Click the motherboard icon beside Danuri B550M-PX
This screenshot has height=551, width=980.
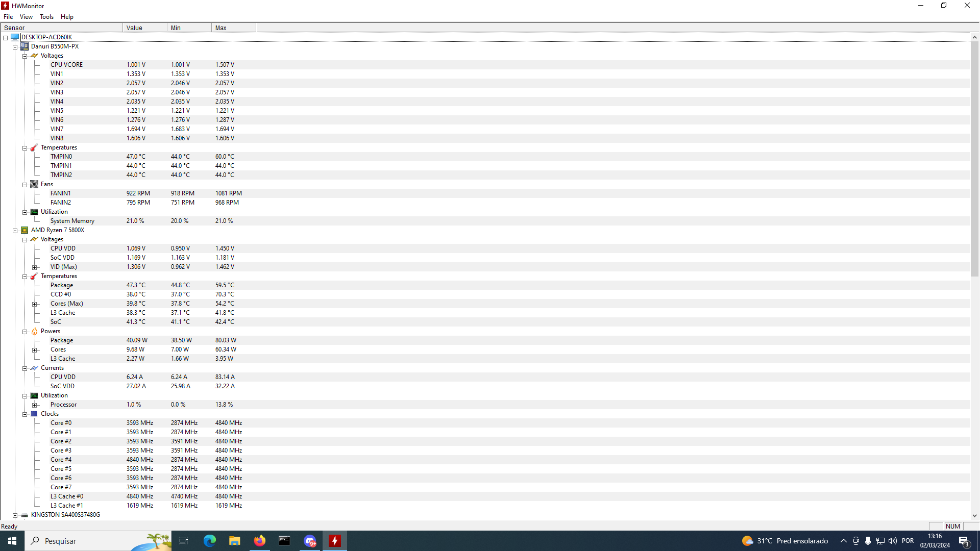pyautogui.click(x=24, y=46)
